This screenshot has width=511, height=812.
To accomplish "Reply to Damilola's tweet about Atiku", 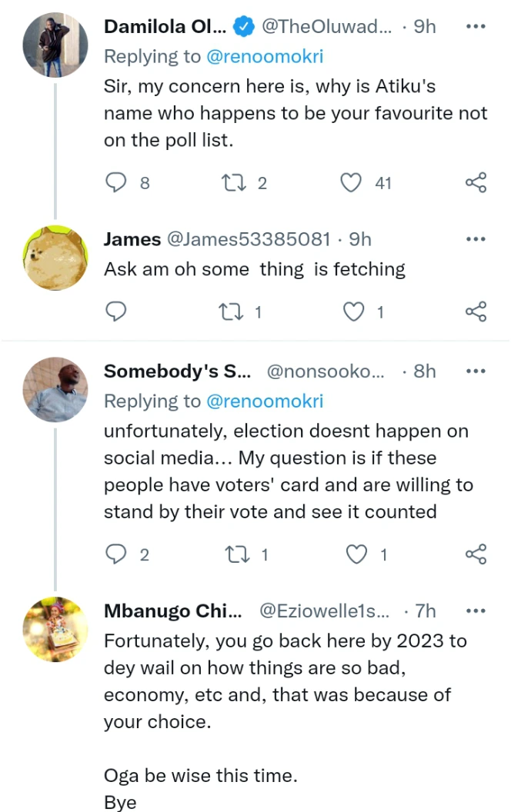I will click(x=115, y=182).
